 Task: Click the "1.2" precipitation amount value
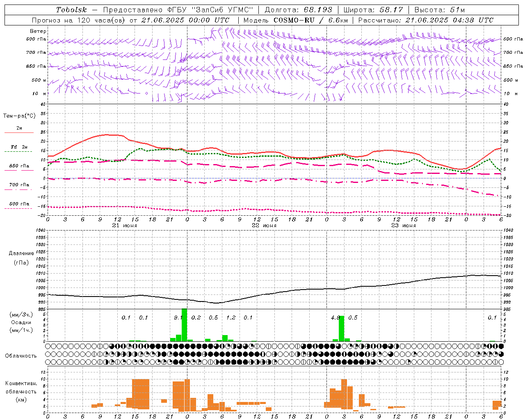click(231, 317)
